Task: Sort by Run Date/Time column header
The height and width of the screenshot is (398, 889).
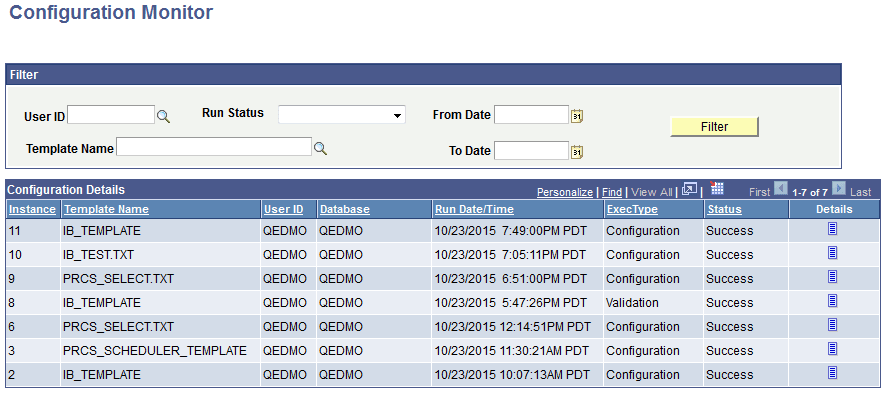Action: (474, 209)
